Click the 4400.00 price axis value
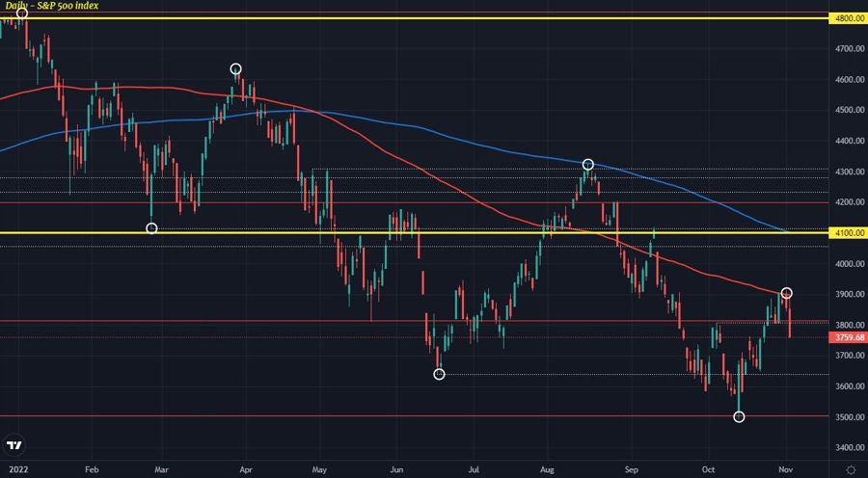 tap(850, 141)
